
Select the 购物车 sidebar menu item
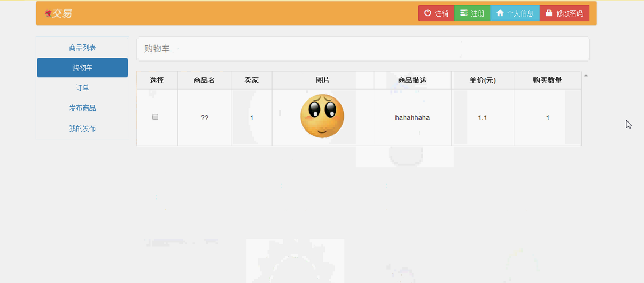(x=82, y=67)
